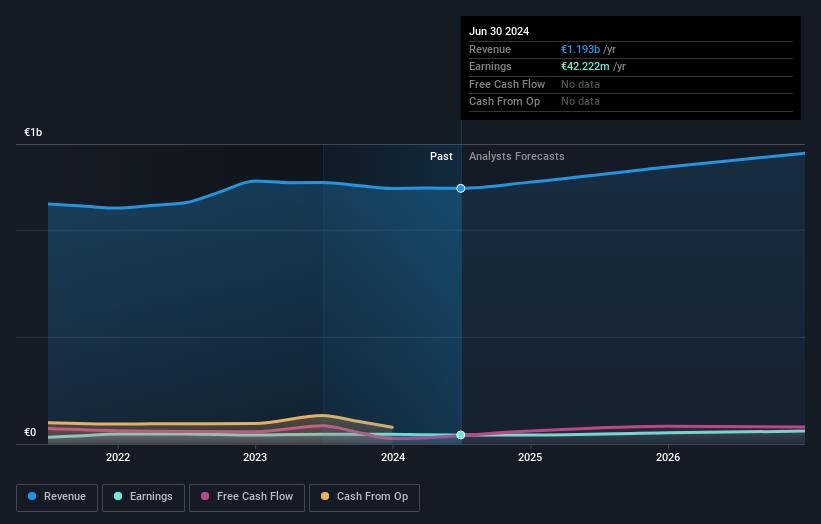Click the 2024 x-axis label
Screen dimensions: 821x524
(x=393, y=458)
